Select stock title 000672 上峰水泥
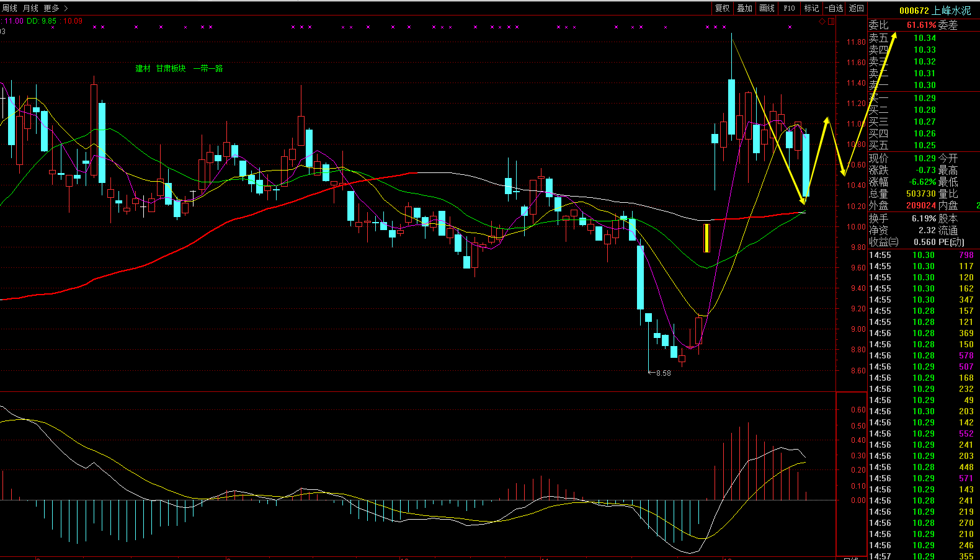The width and height of the screenshot is (980, 560). [x=935, y=11]
